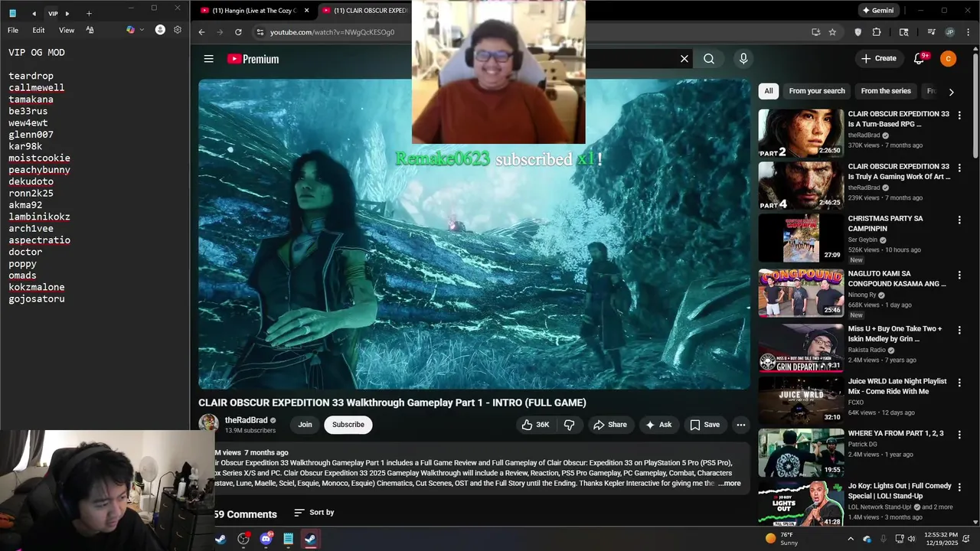Open options for Miss U medley video
This screenshot has height=551, width=980.
tap(959, 330)
